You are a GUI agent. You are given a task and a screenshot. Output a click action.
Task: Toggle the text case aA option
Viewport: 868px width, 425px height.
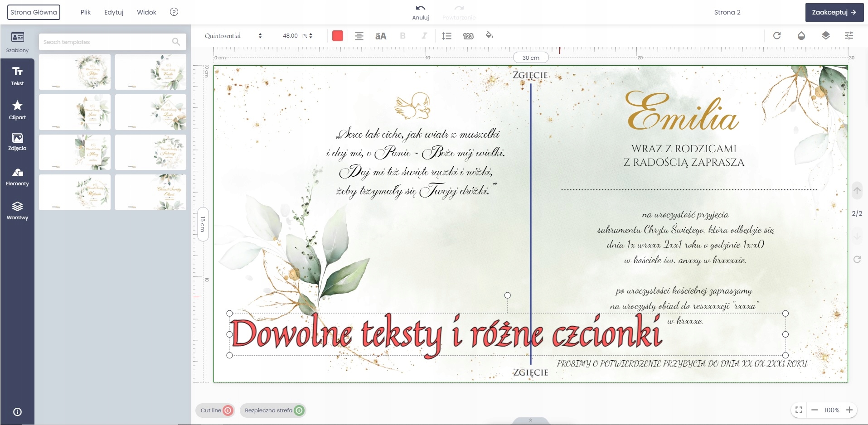click(x=381, y=36)
